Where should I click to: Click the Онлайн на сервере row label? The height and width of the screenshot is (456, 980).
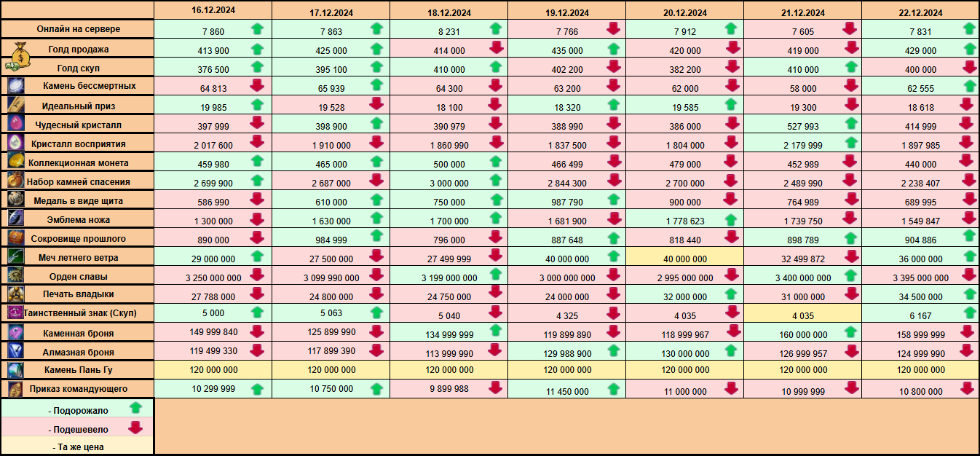tap(78, 29)
